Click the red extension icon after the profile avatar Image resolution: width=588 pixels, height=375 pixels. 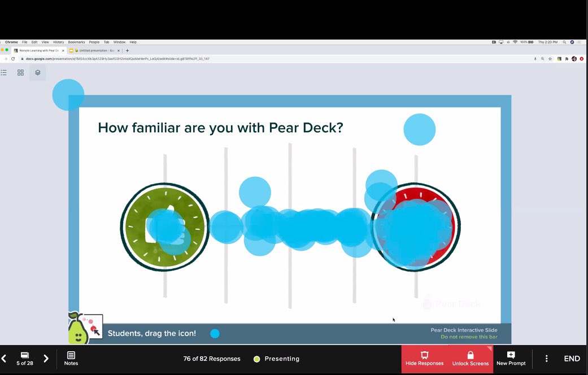pos(582,59)
